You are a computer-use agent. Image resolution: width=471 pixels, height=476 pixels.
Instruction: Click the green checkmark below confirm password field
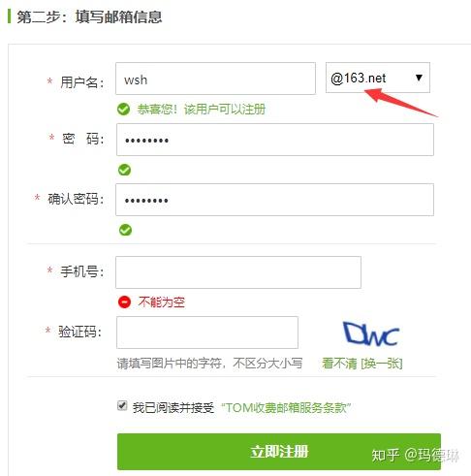tap(125, 230)
